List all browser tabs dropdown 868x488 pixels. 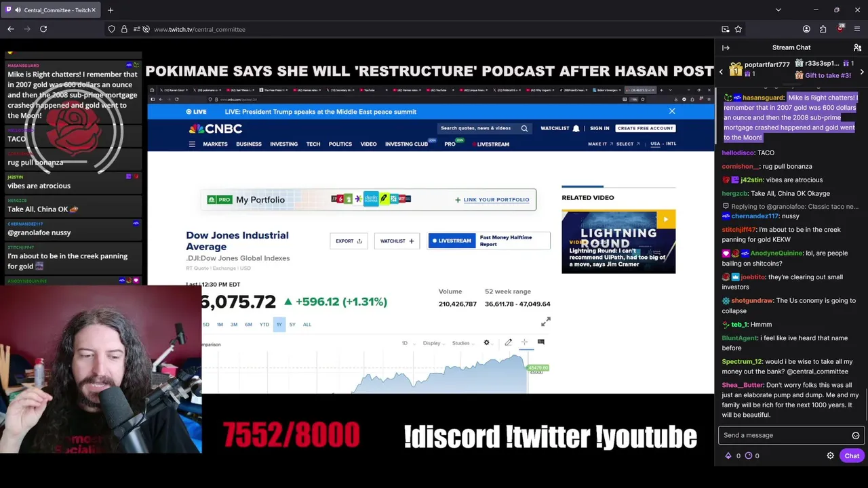(x=778, y=10)
